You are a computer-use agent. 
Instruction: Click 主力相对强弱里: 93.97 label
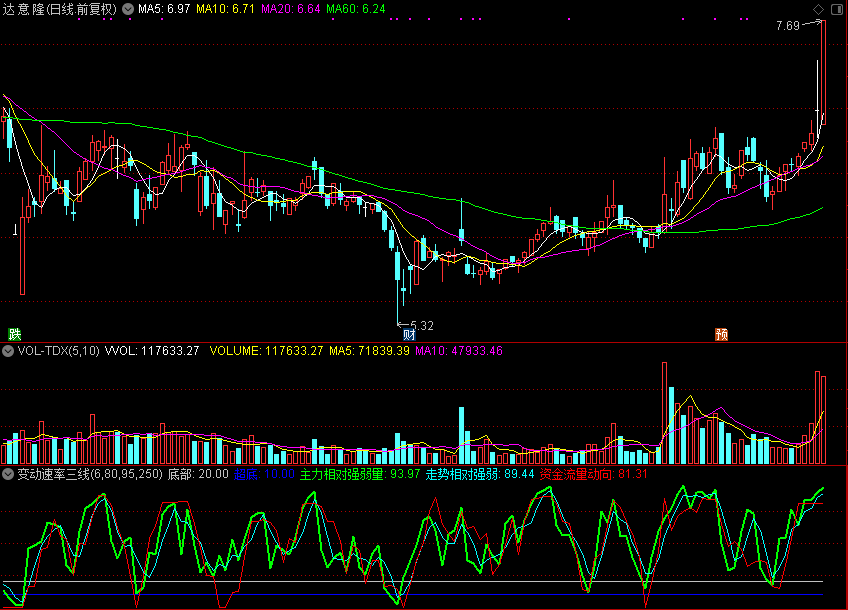(360, 474)
